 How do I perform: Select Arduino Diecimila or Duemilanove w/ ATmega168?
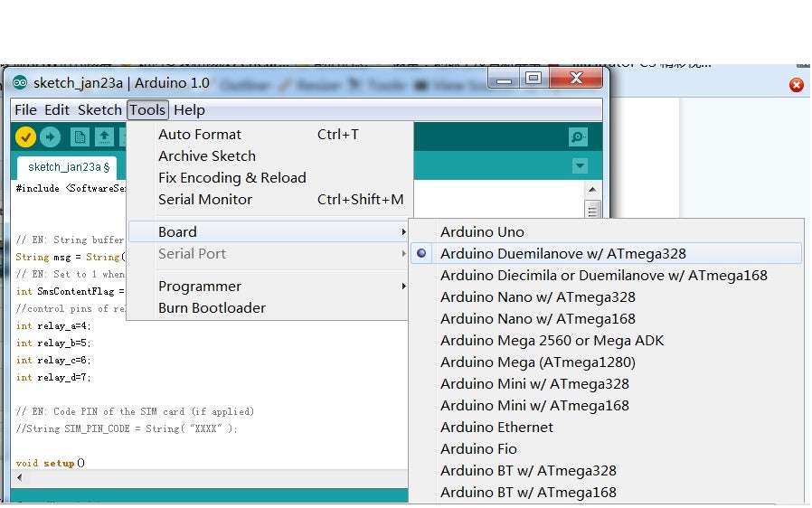coord(606,276)
